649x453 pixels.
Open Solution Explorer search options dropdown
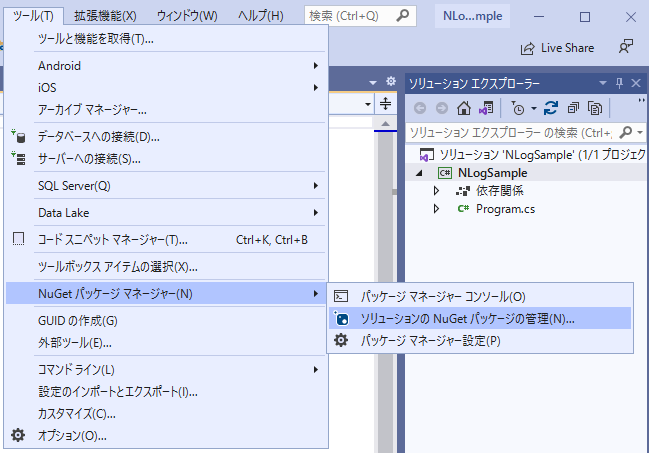[x=640, y=133]
